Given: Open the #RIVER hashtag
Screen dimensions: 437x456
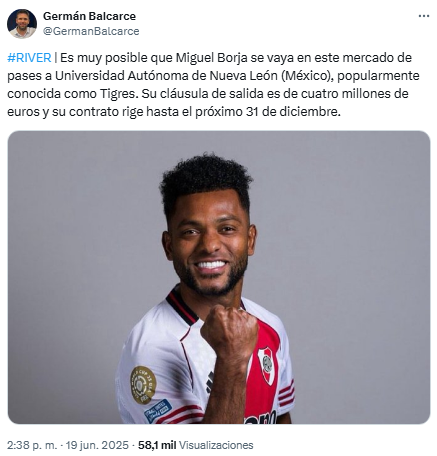Looking at the screenshot, I should [29, 58].
